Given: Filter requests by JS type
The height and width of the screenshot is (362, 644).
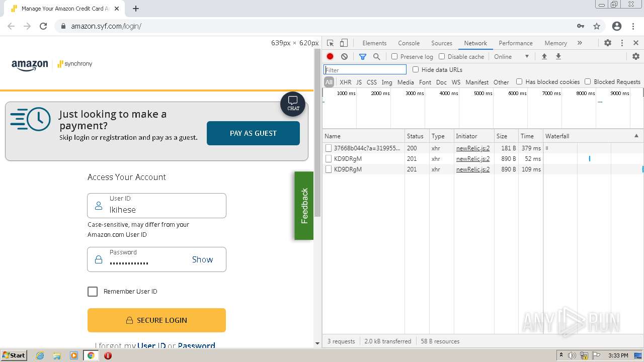Looking at the screenshot, I should [359, 82].
